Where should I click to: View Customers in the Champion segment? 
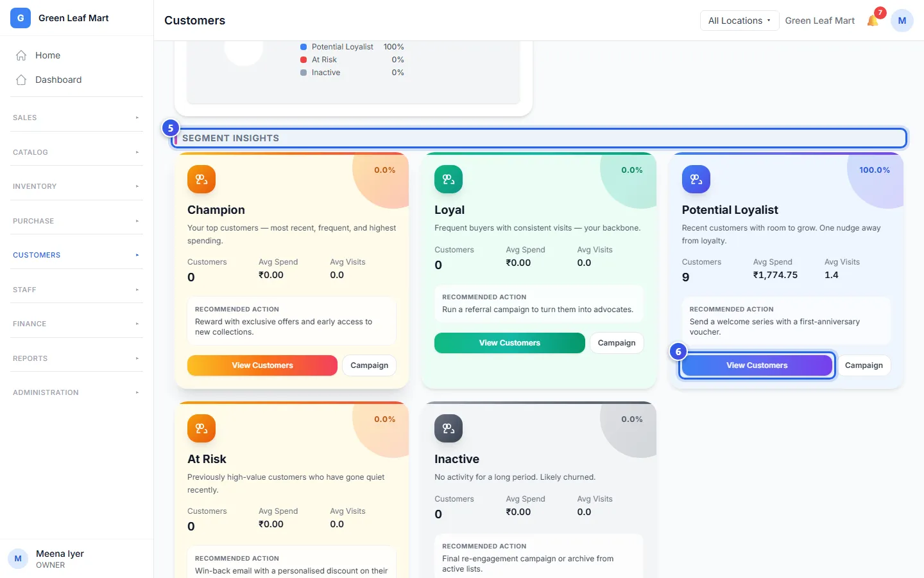(262, 365)
